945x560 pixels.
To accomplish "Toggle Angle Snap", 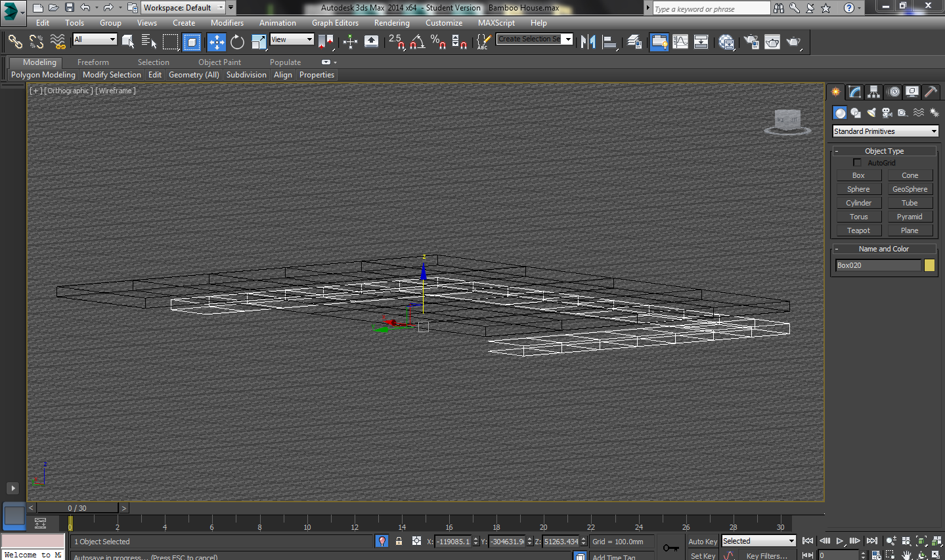I will click(417, 42).
